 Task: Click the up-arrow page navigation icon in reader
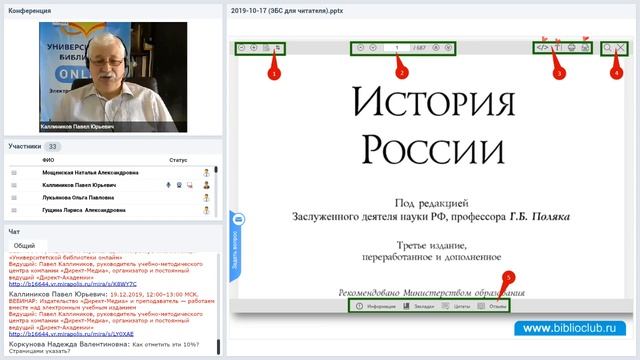[x=360, y=48]
